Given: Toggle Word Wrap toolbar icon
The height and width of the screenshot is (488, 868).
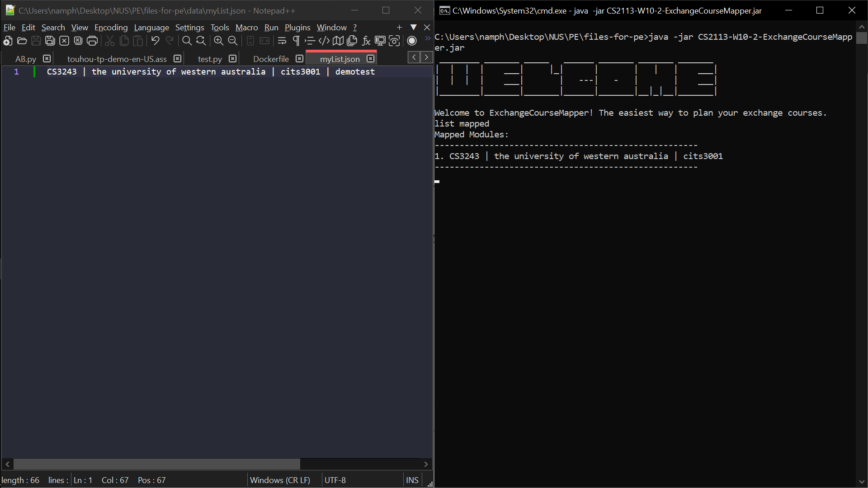Looking at the screenshot, I should 282,41.
